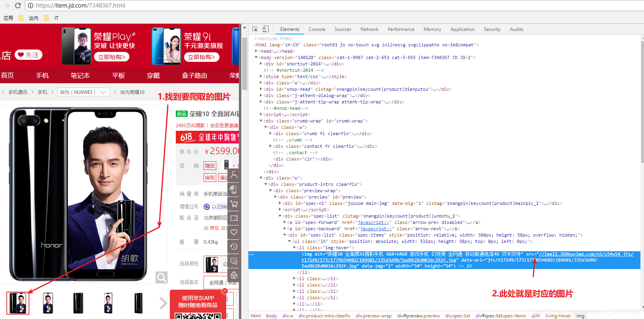Open the IT bookmark folder
Viewport: 644px width, 319px height.
(51, 18)
